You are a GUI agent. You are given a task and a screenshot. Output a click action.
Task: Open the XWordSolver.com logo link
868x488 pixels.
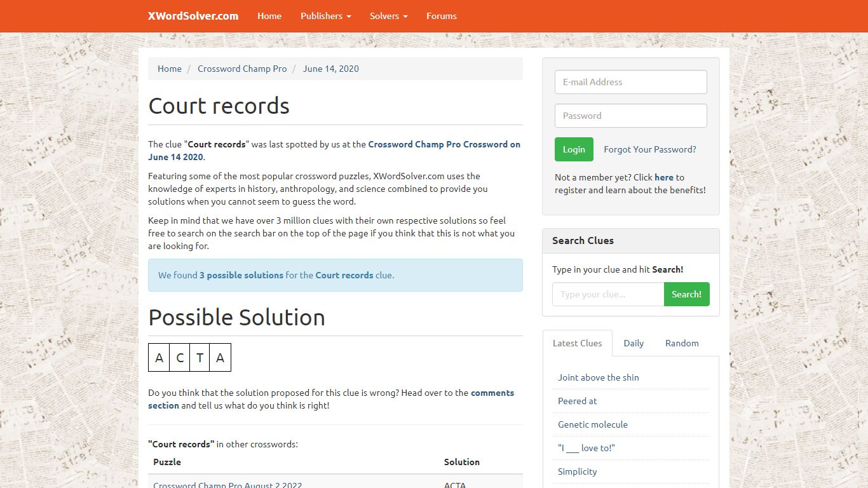click(x=193, y=16)
